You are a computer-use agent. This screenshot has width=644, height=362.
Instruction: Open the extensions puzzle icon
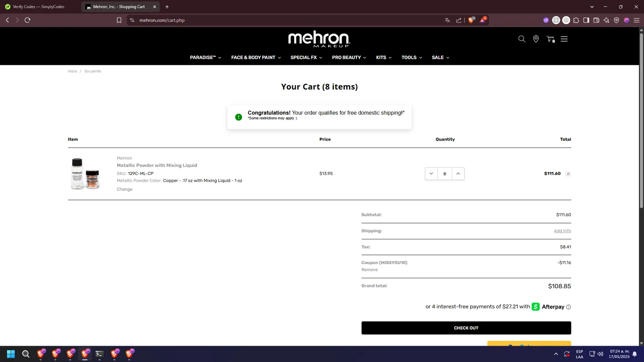click(576, 20)
